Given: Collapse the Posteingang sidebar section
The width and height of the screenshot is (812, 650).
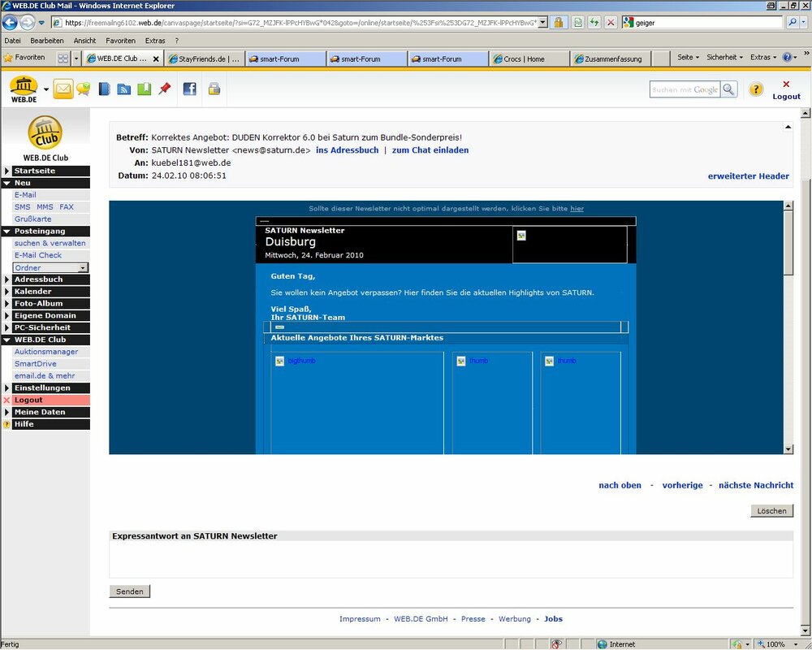Looking at the screenshot, I should pyautogui.click(x=7, y=232).
